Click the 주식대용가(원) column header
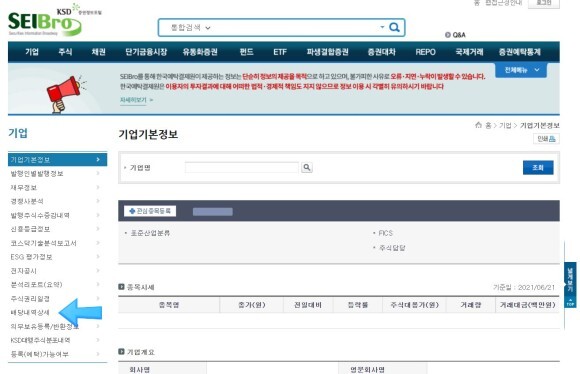Image resolution: width=580 pixels, height=374 pixels. 414,305
